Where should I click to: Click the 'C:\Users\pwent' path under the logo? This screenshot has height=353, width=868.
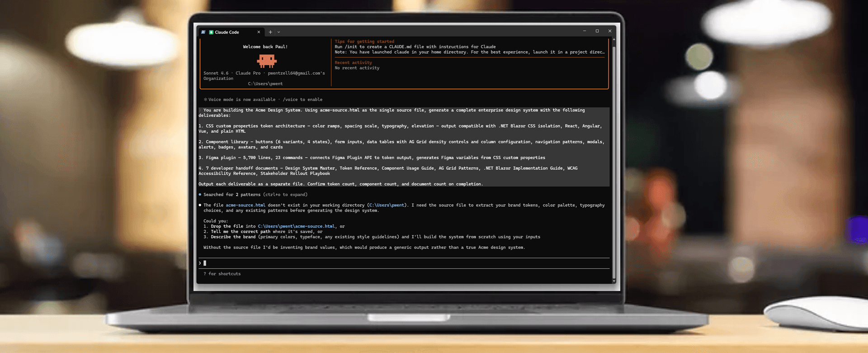pos(265,84)
